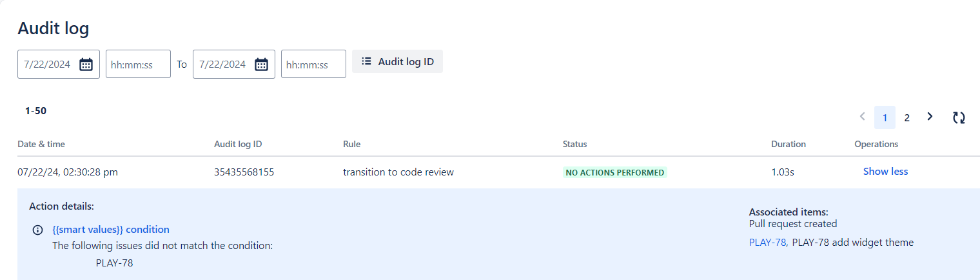Open the PLAY-78 associated issue link
The width and height of the screenshot is (980, 280).
pyautogui.click(x=767, y=243)
